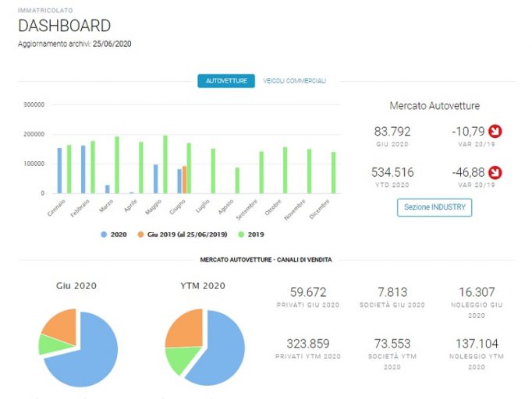The height and width of the screenshot is (399, 532).
Task: Switch to the Veicoli Commerciali tab
Action: (x=295, y=81)
